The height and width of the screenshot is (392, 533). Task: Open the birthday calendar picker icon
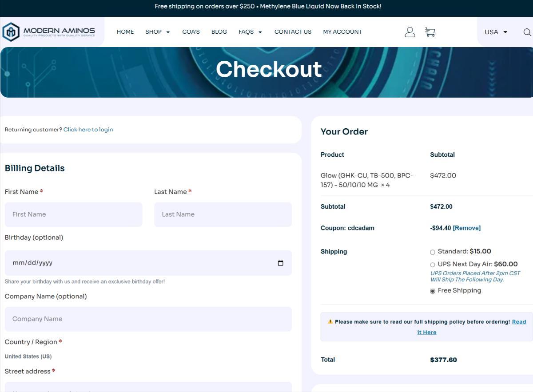[x=280, y=263]
